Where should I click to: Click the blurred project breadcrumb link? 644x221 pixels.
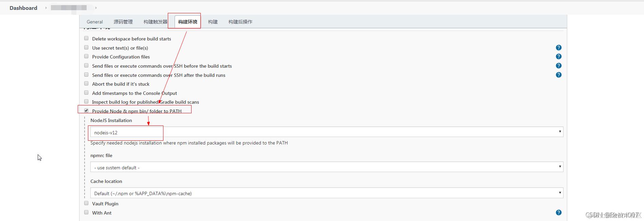(69, 8)
